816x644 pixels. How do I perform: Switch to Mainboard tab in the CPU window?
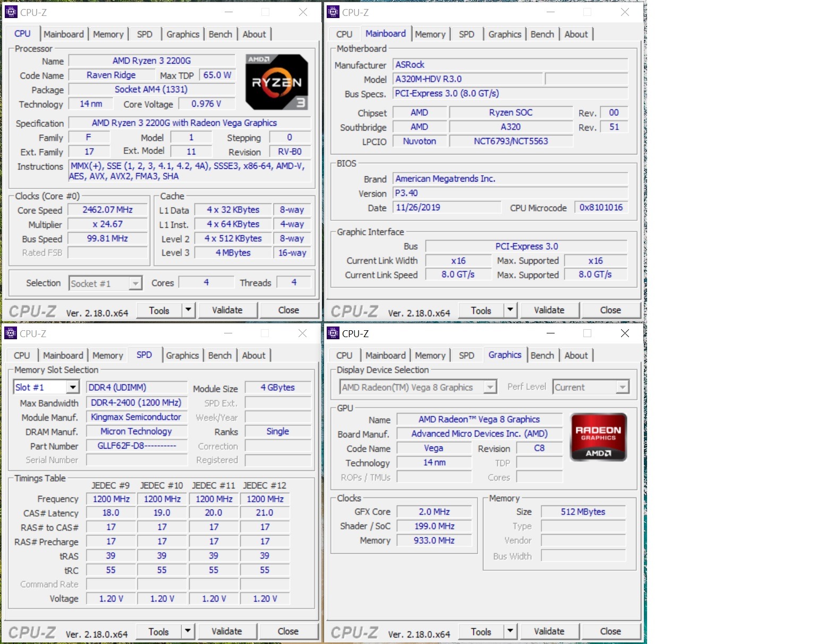pyautogui.click(x=64, y=34)
